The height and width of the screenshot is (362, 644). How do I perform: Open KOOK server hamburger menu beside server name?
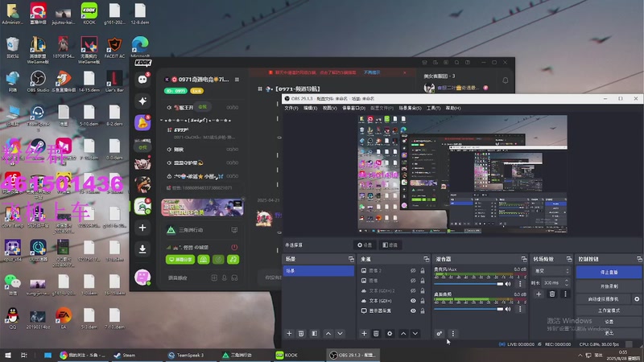point(237,79)
